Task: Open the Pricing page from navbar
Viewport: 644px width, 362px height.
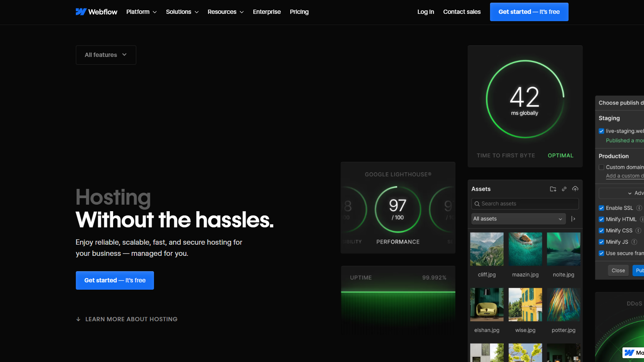Action: coord(299,12)
